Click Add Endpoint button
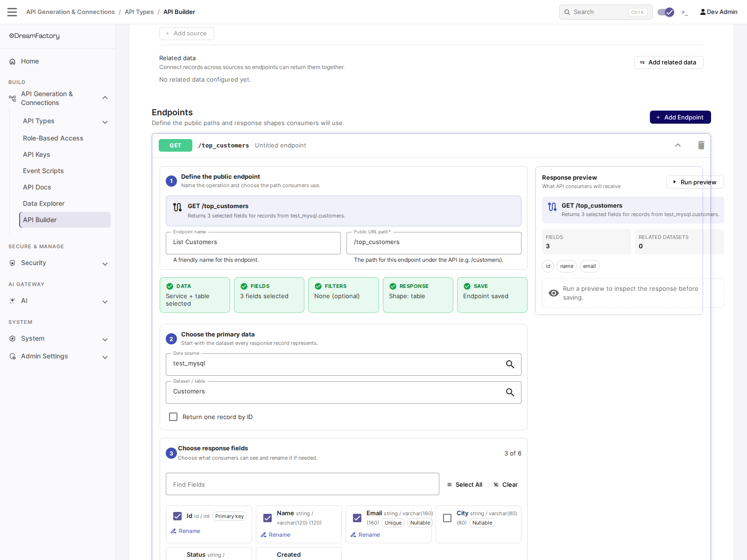This screenshot has height=560, width=747. (680, 117)
